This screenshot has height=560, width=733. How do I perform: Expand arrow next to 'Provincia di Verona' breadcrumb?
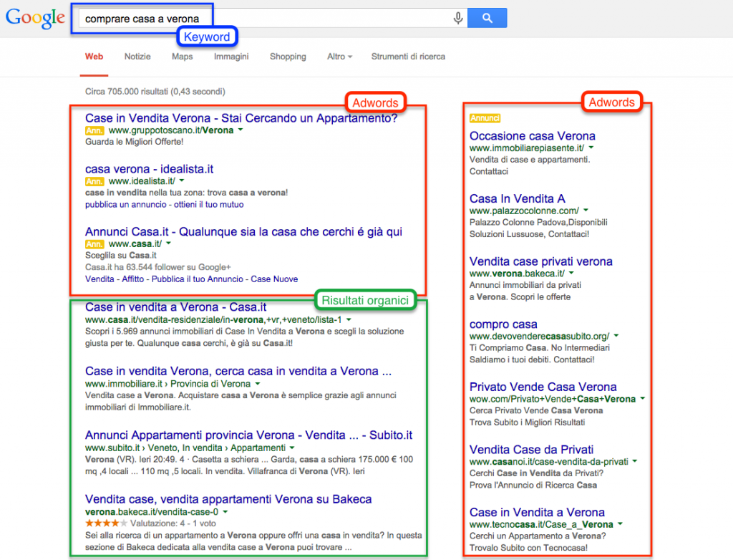[258, 384]
